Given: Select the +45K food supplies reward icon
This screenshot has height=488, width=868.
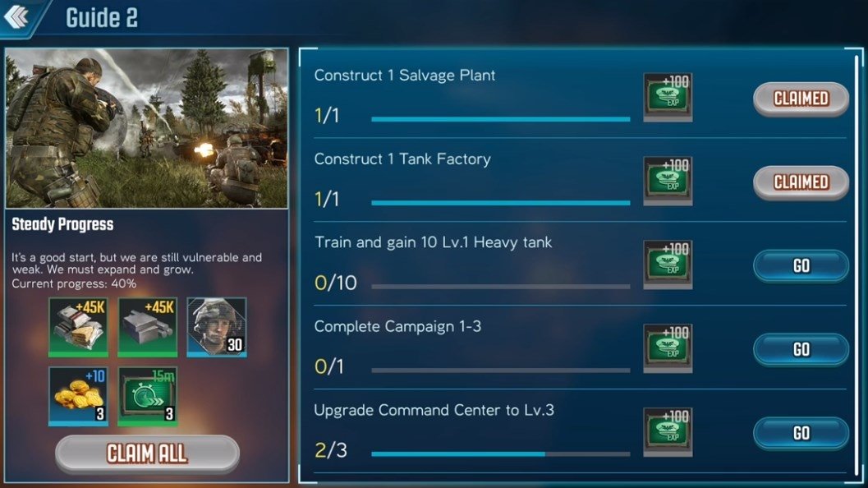Looking at the screenshot, I should point(78,327).
